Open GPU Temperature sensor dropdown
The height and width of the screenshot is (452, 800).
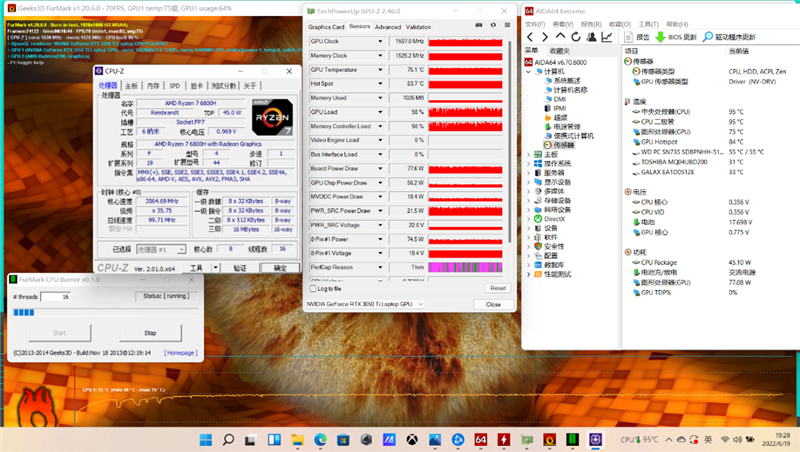click(x=380, y=69)
